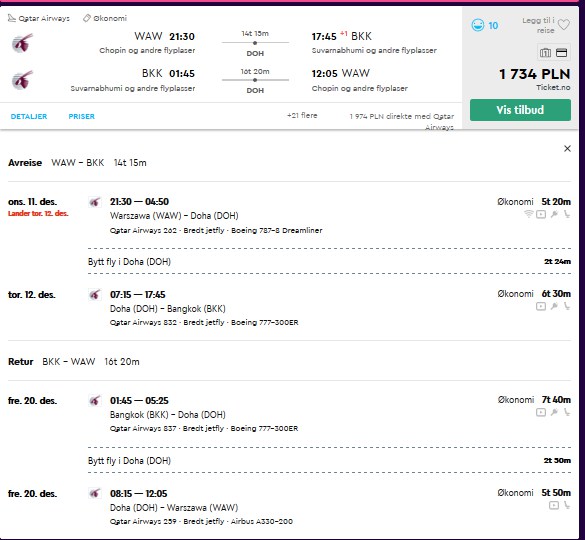
Task: Click power outlet icon on Bangkok–Doha flight
Action: tap(554, 412)
